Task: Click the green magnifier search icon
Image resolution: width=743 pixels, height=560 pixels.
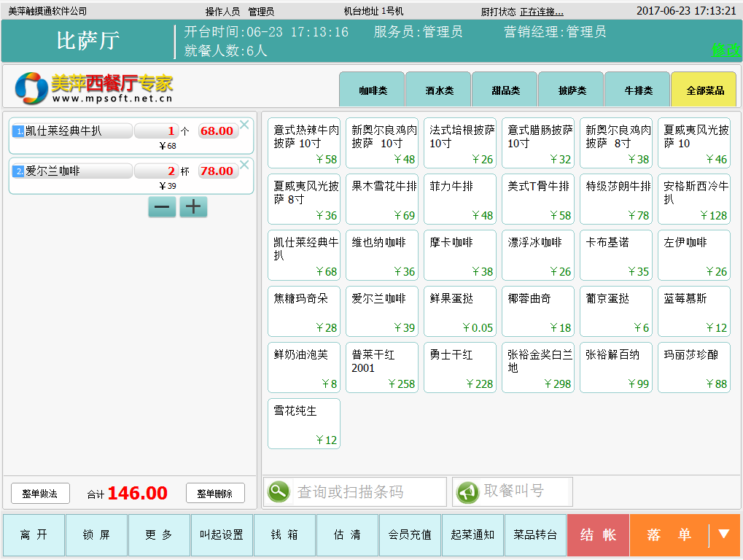Action: coord(279,491)
